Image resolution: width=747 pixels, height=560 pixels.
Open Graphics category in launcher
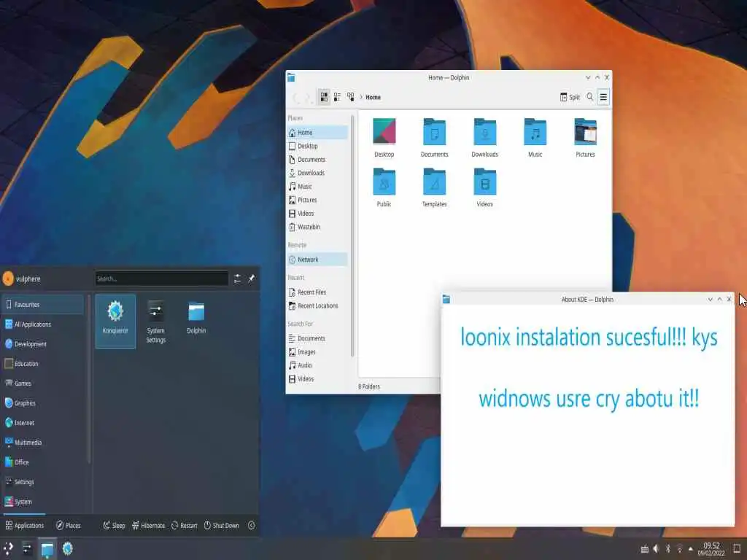coord(43,403)
